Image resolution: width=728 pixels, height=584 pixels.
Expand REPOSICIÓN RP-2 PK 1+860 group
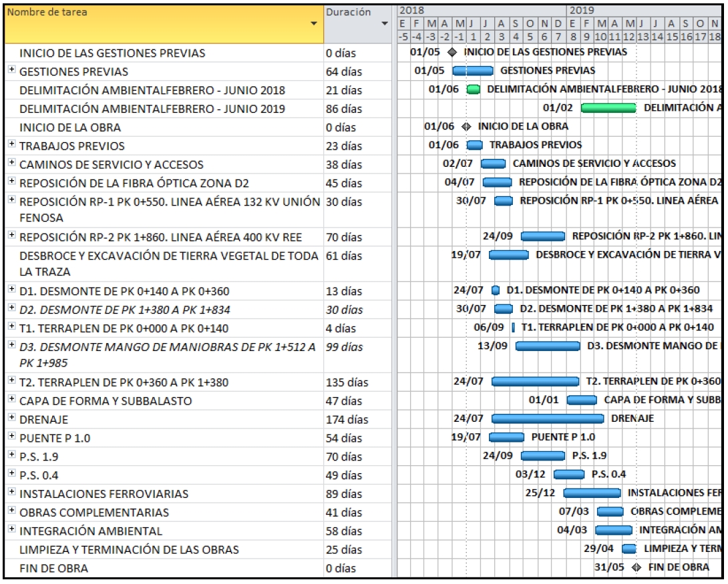click(x=11, y=235)
